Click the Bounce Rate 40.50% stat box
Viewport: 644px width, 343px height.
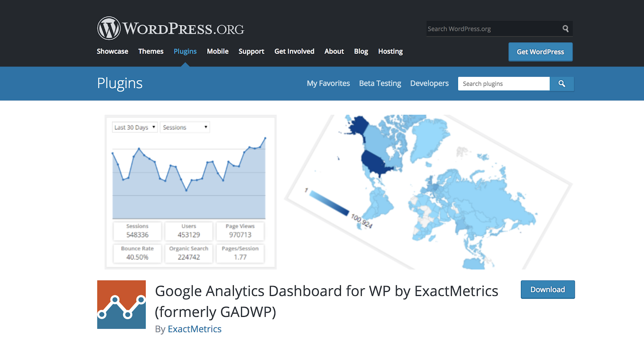point(137,254)
